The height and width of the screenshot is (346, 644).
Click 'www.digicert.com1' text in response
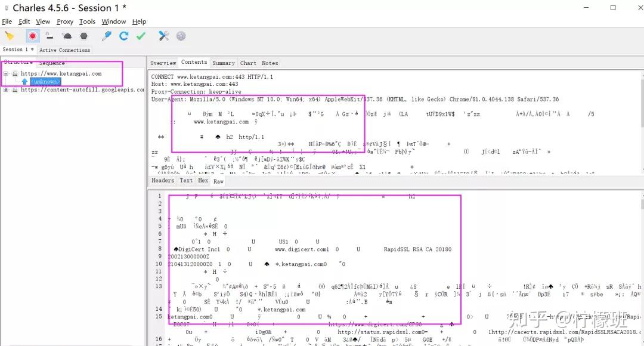pos(302,249)
